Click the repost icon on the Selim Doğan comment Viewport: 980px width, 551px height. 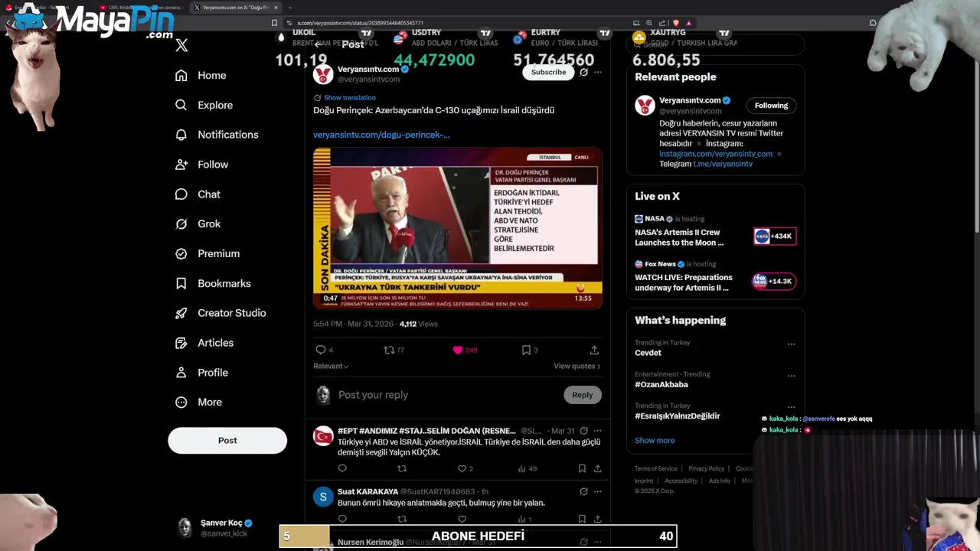(402, 468)
